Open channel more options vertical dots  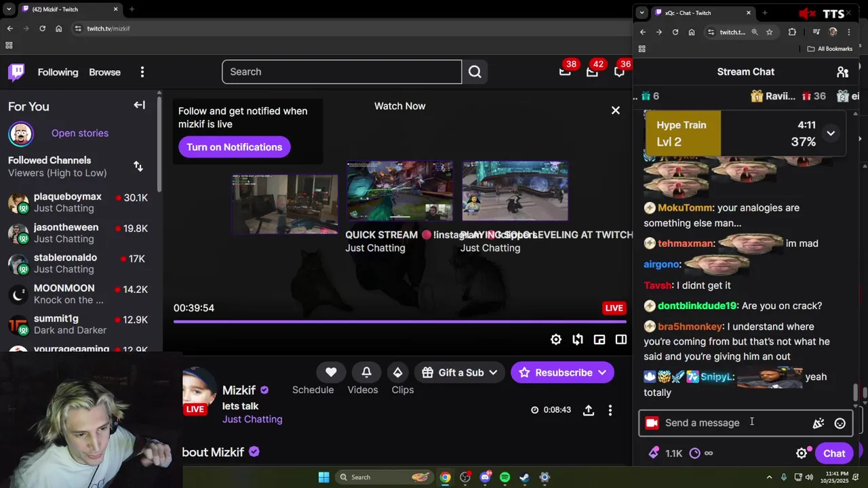pos(610,410)
